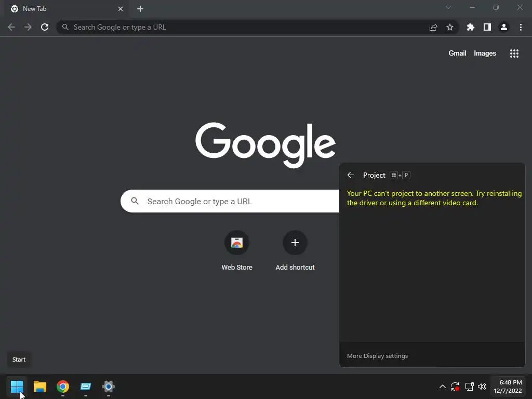Click the network tray icon
The width and height of the screenshot is (532, 399).
[x=469, y=387]
